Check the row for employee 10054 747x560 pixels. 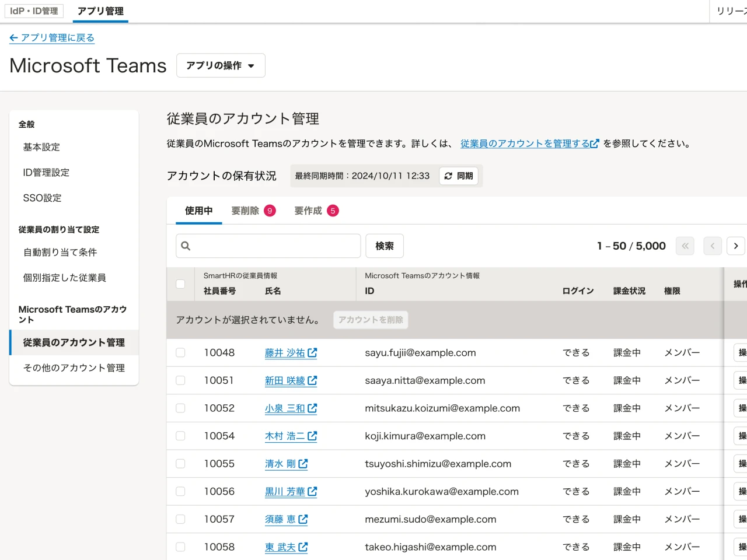click(x=180, y=436)
